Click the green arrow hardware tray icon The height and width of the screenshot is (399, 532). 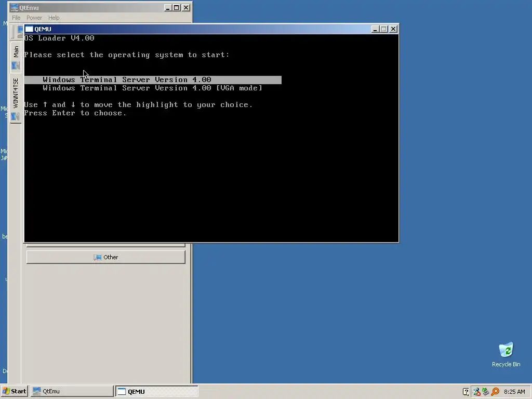pos(486,392)
